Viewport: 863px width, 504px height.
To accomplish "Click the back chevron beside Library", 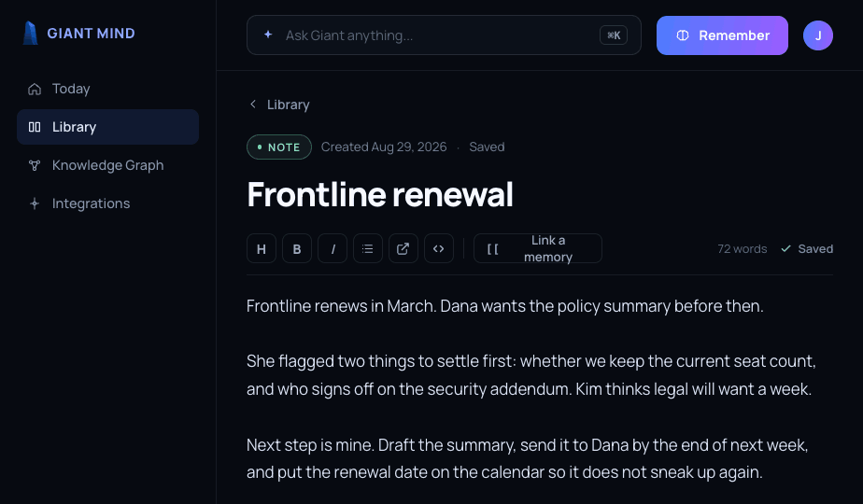I will pyautogui.click(x=253, y=104).
